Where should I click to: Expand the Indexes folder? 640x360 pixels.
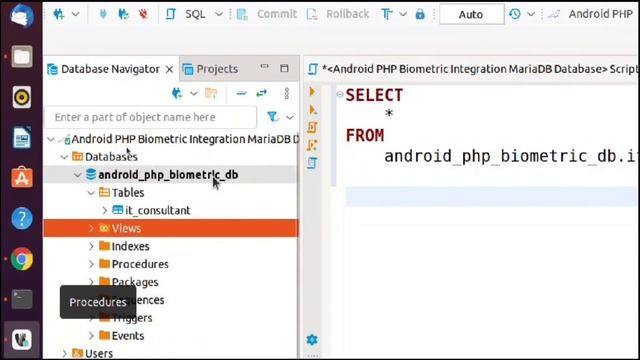91,247
